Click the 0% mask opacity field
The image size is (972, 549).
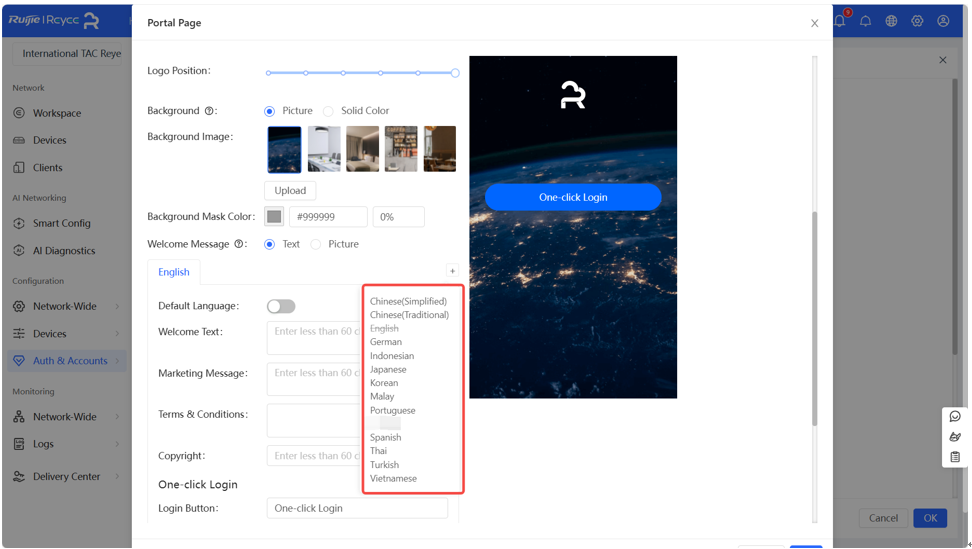click(399, 217)
